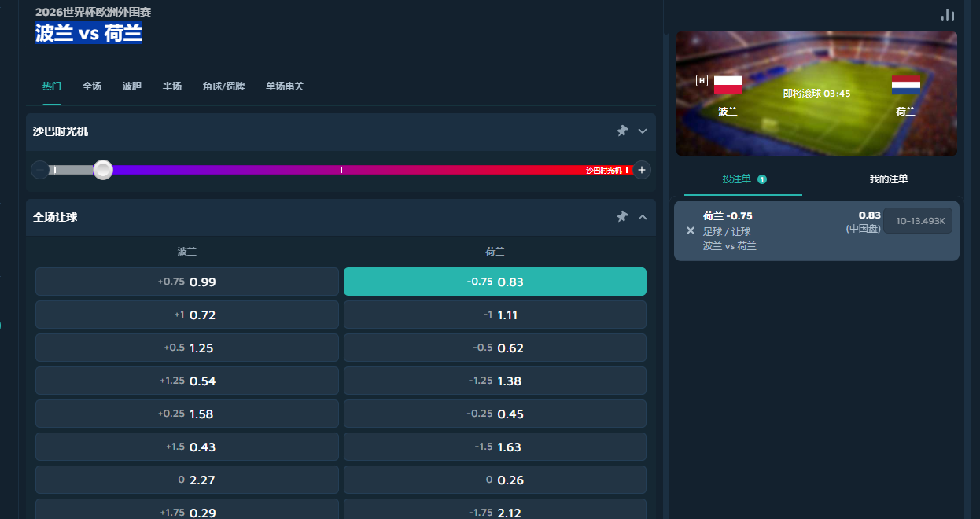Choose 荷兰 -1.5 at odds 1.63
This screenshot has height=519, width=980.
tap(495, 447)
